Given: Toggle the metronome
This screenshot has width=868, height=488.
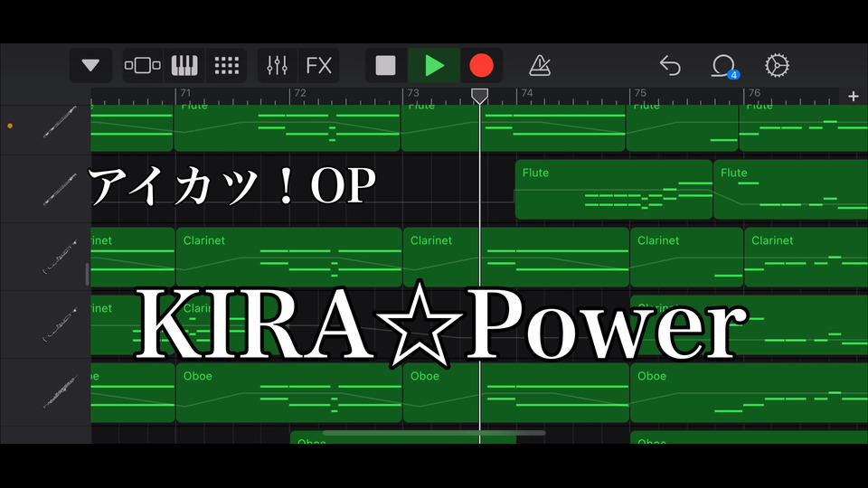Looking at the screenshot, I should point(539,65).
